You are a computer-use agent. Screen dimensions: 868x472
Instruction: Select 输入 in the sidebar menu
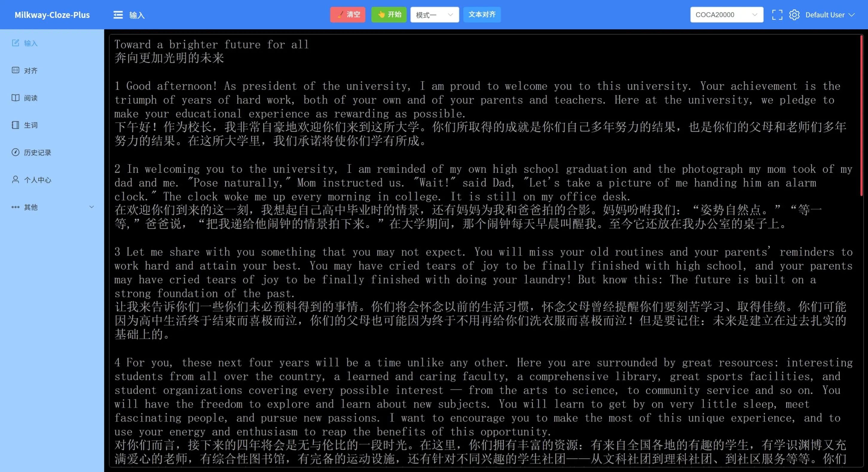pos(52,43)
